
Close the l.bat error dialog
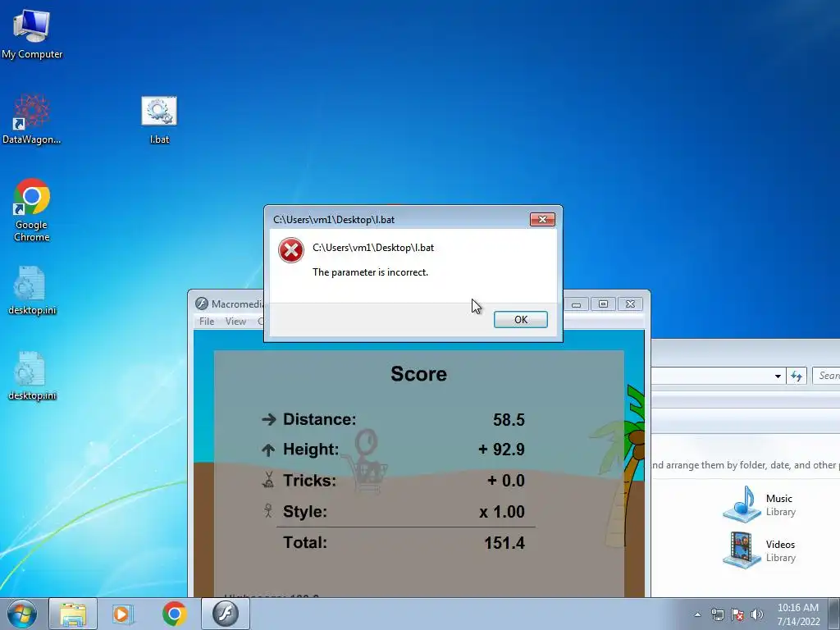click(542, 219)
